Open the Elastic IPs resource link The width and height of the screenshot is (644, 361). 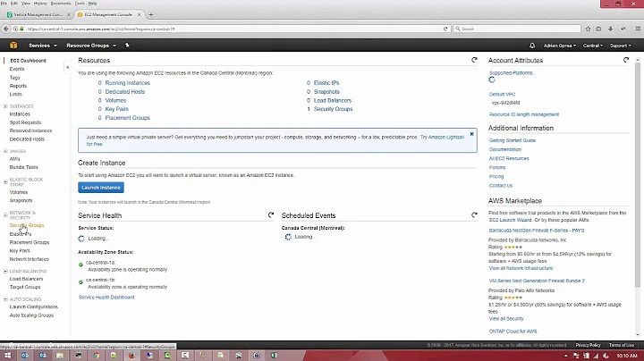[326, 83]
